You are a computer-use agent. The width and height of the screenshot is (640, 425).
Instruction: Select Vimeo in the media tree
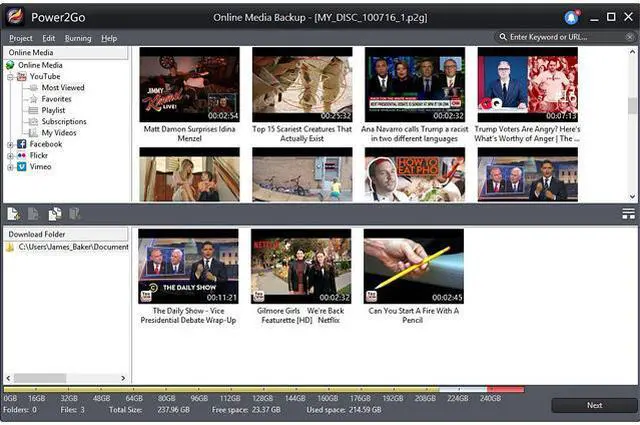pyautogui.click(x=40, y=167)
